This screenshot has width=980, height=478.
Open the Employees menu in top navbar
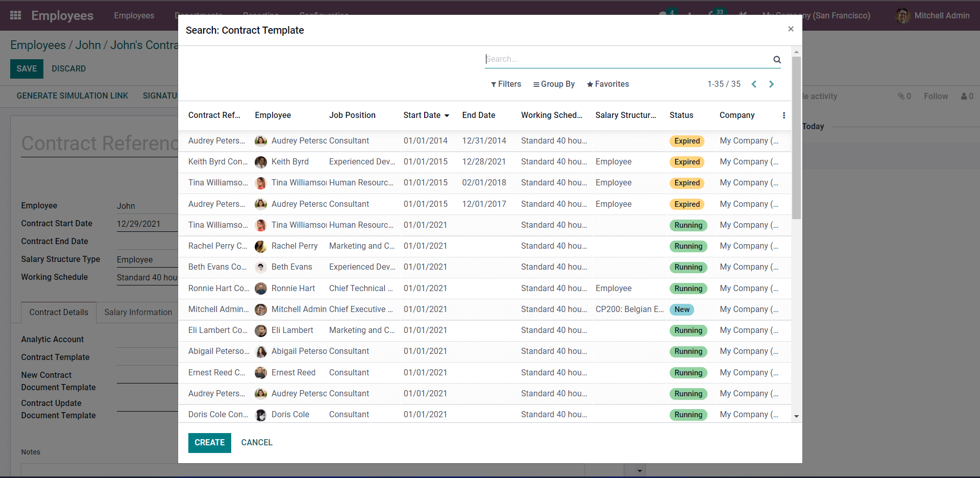pos(134,16)
